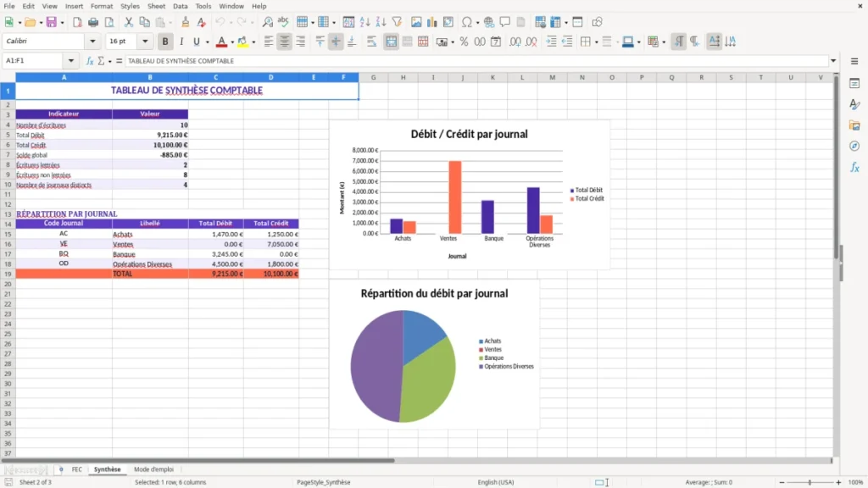This screenshot has height=488, width=868.
Task: Click the zoom in plus button
Action: 838,482
